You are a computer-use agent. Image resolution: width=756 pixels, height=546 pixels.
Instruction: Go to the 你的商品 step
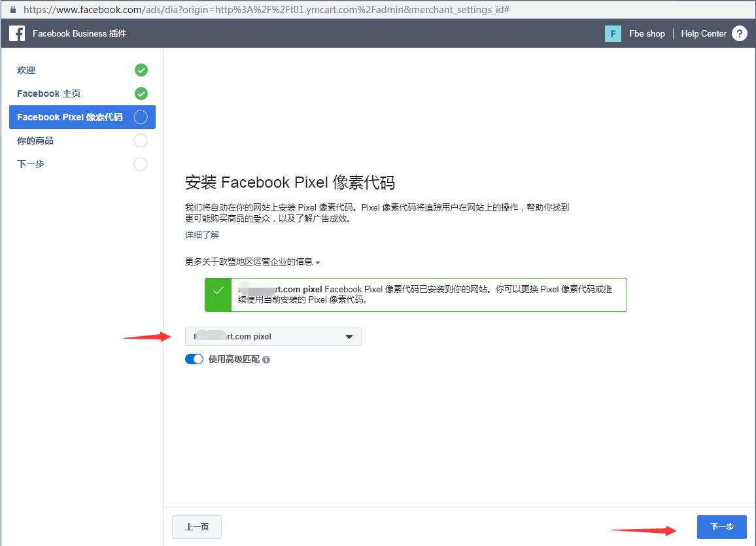click(x=35, y=141)
